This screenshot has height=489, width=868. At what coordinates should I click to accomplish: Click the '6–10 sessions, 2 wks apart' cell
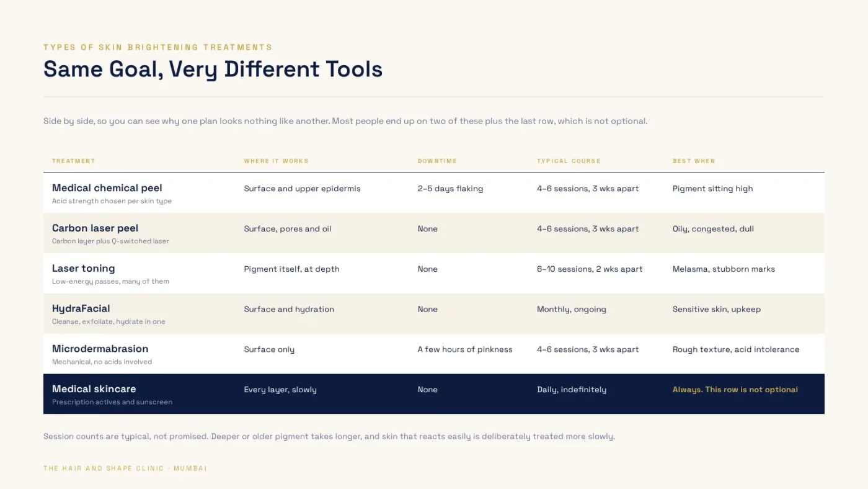(x=590, y=269)
